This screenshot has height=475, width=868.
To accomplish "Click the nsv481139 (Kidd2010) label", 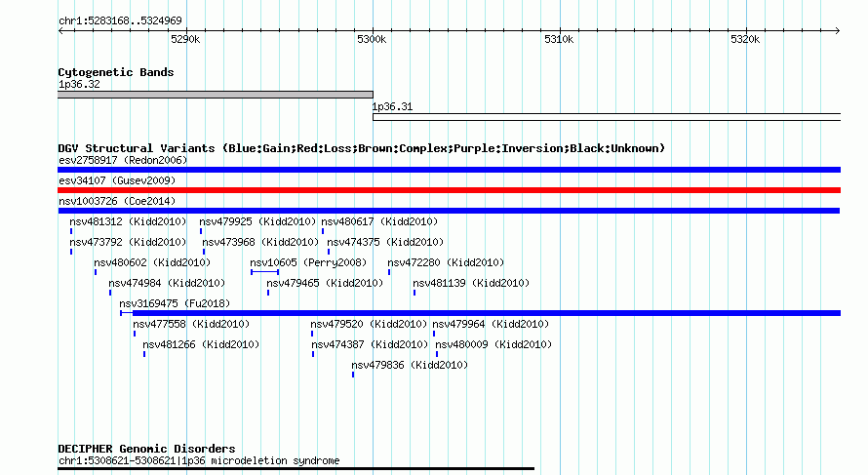I will pos(471,283).
